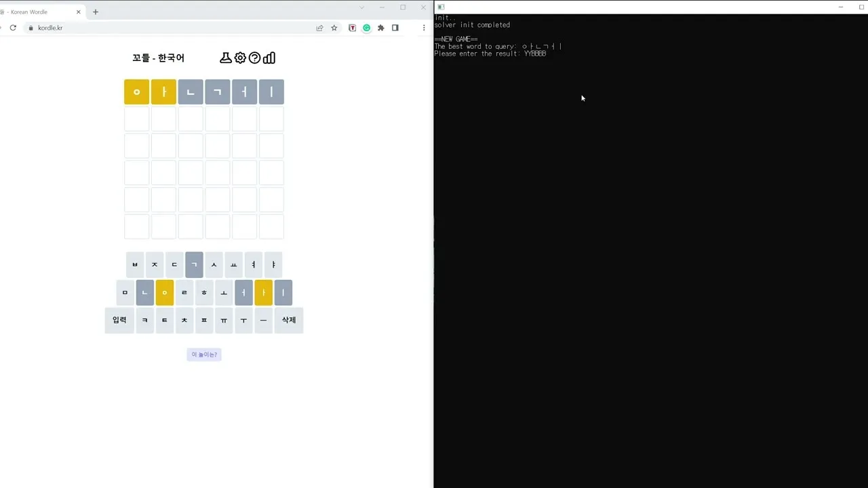The width and height of the screenshot is (868, 488).
Task: Toggle the Chrome side panel
Action: [395, 28]
